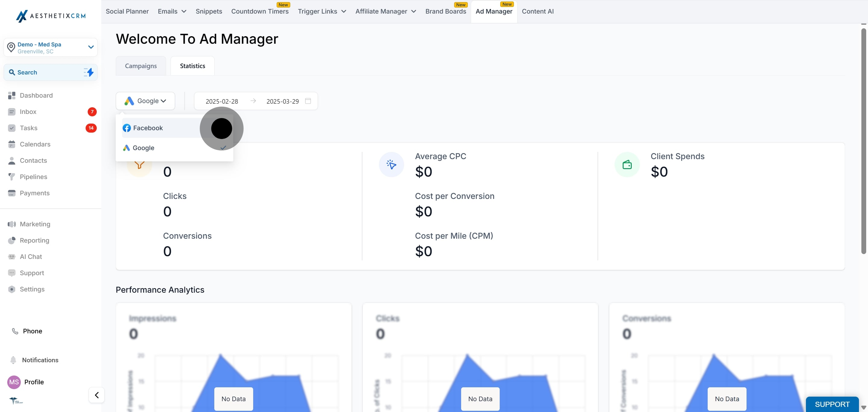Screen dimensions: 868x412
Task: Switch to the Campaigns tab
Action: tap(141, 66)
